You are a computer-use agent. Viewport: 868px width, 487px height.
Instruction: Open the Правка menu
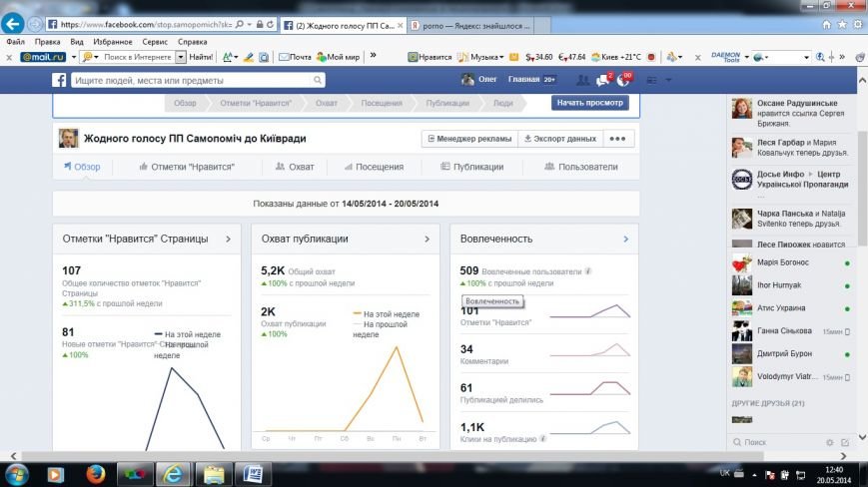click(47, 42)
